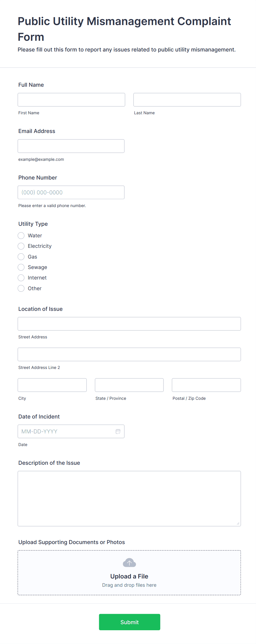This screenshot has height=644, width=256.
Task: Click Street Address Line 2 input
Action: (x=129, y=354)
